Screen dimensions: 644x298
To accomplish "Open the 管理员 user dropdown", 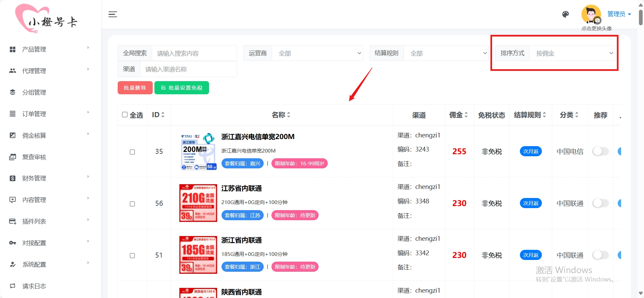I will coord(619,14).
